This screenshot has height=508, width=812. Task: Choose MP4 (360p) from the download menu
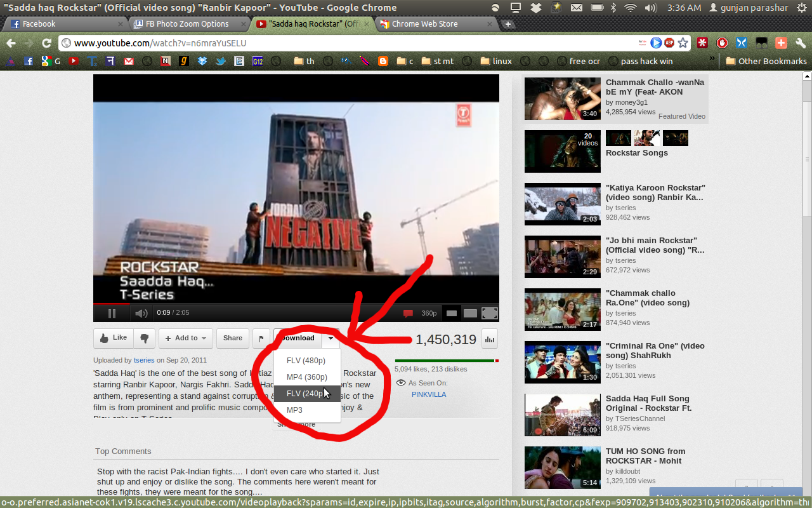coord(307,377)
